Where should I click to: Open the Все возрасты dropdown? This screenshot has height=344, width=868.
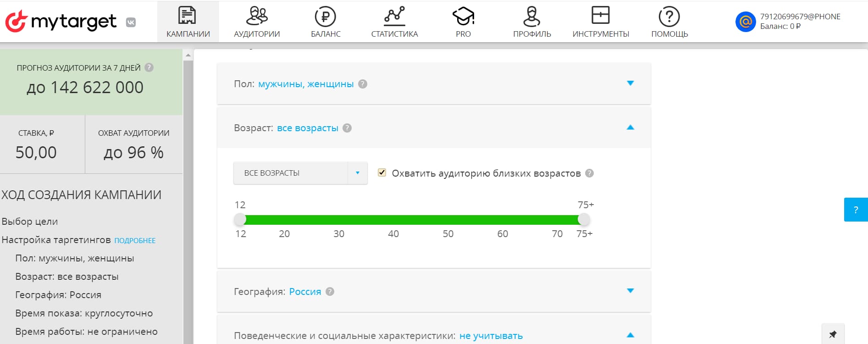tap(300, 173)
